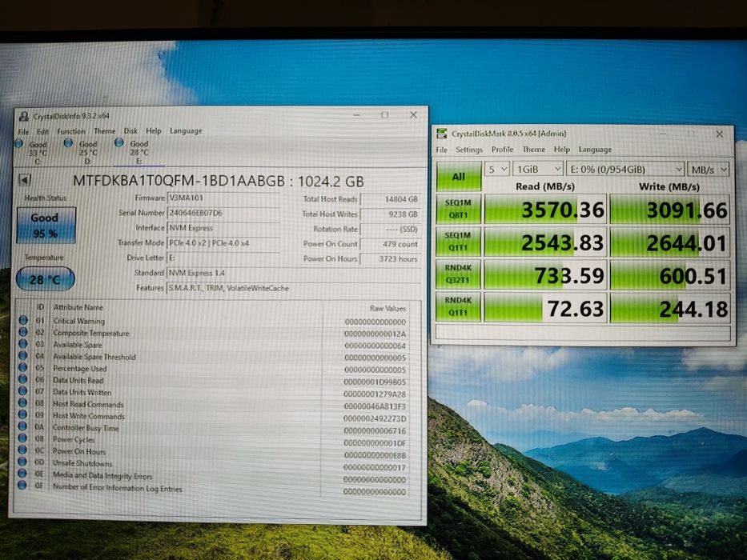Click status icon for Host Write Commands row
Screen dimensions: 747x560
coord(23,414)
